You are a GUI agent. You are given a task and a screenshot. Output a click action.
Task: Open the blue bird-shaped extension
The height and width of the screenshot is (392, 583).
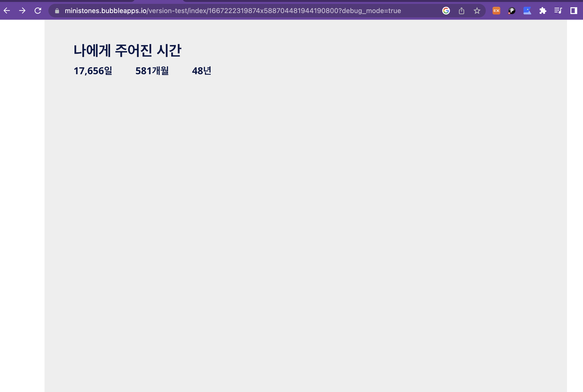(527, 10)
